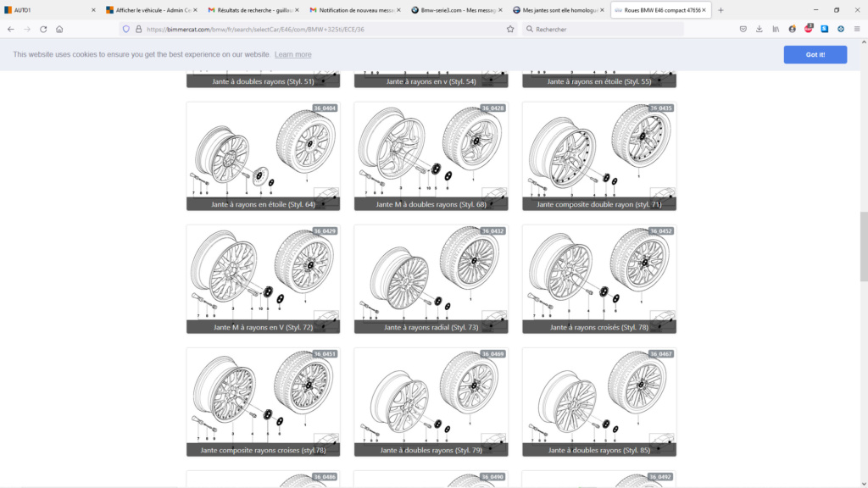868x488 pixels.
Task: Open Jante M à doubles rayons Styl. 68
Action: click(431, 156)
